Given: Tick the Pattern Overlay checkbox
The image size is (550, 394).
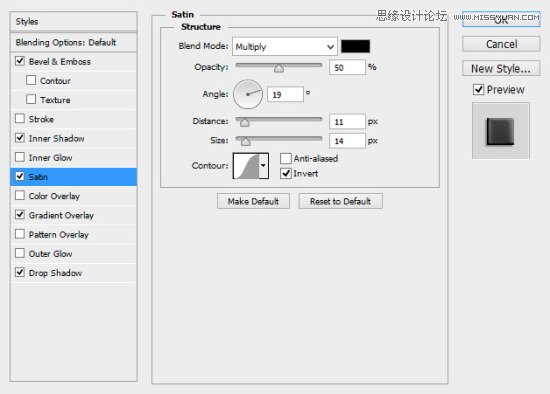Looking at the screenshot, I should pos(20,234).
